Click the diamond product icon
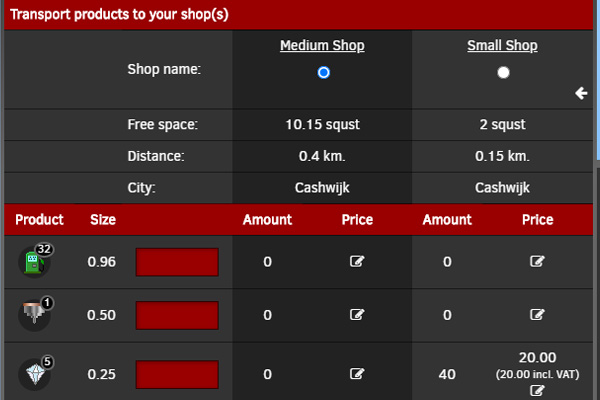The width and height of the screenshot is (600, 400). 32,375
